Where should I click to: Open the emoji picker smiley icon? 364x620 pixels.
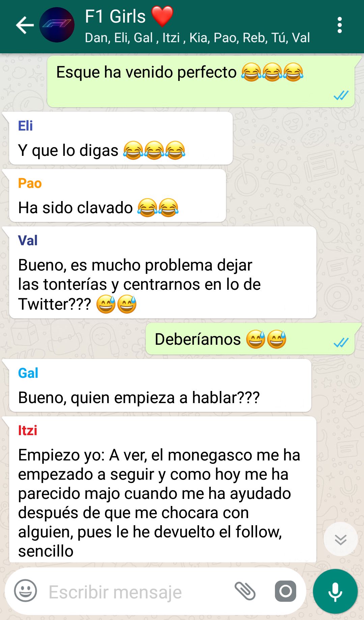(25, 591)
